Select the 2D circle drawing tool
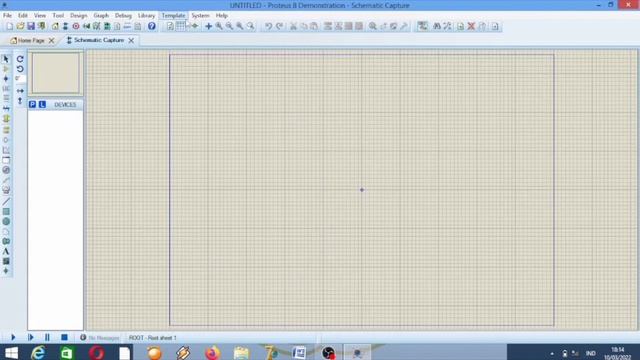Viewport: 640px width, 360px height. click(6, 222)
